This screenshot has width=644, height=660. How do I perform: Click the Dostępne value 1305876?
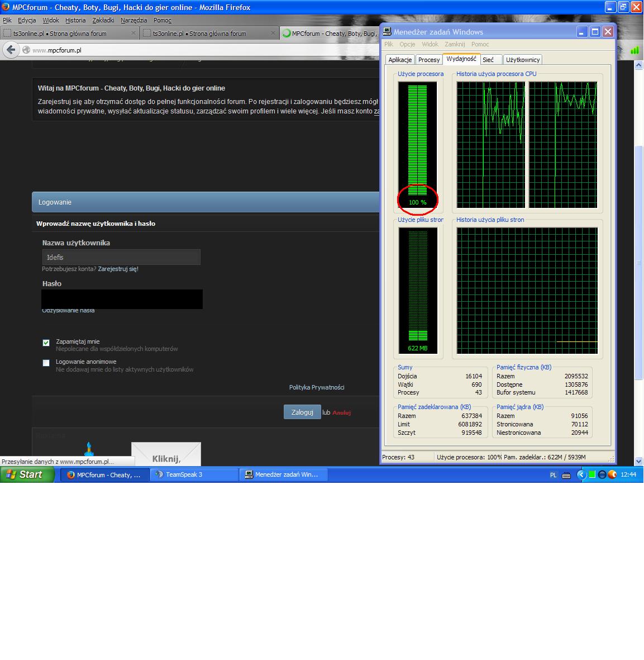576,384
